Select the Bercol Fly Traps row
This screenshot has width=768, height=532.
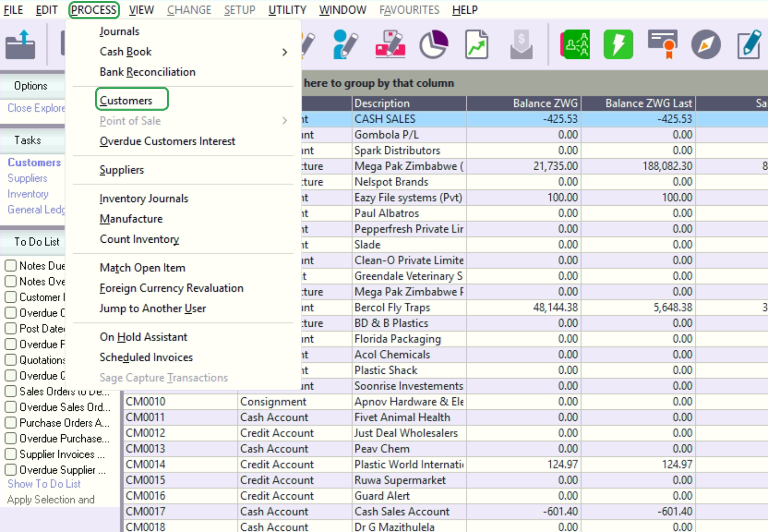pos(534,308)
